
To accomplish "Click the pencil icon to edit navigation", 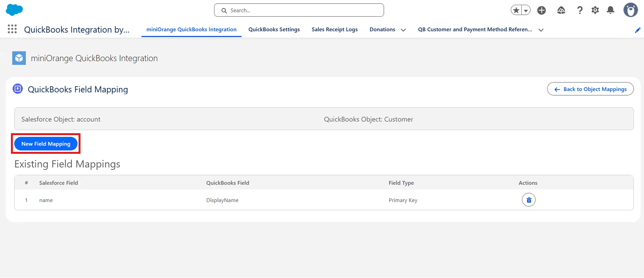I will click(638, 30).
